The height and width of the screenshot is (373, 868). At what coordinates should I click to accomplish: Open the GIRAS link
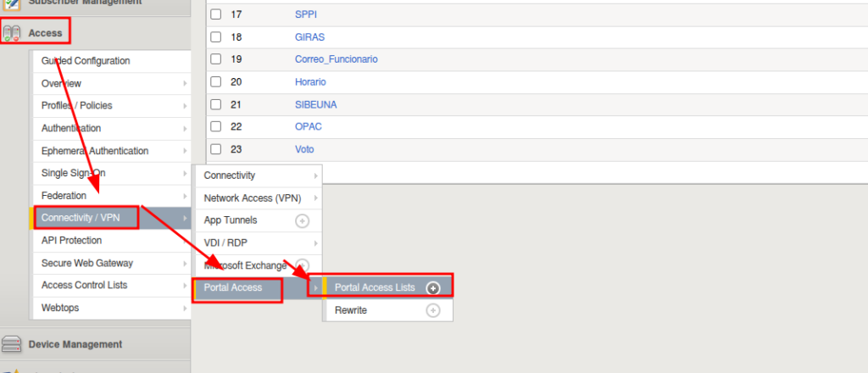click(x=309, y=37)
